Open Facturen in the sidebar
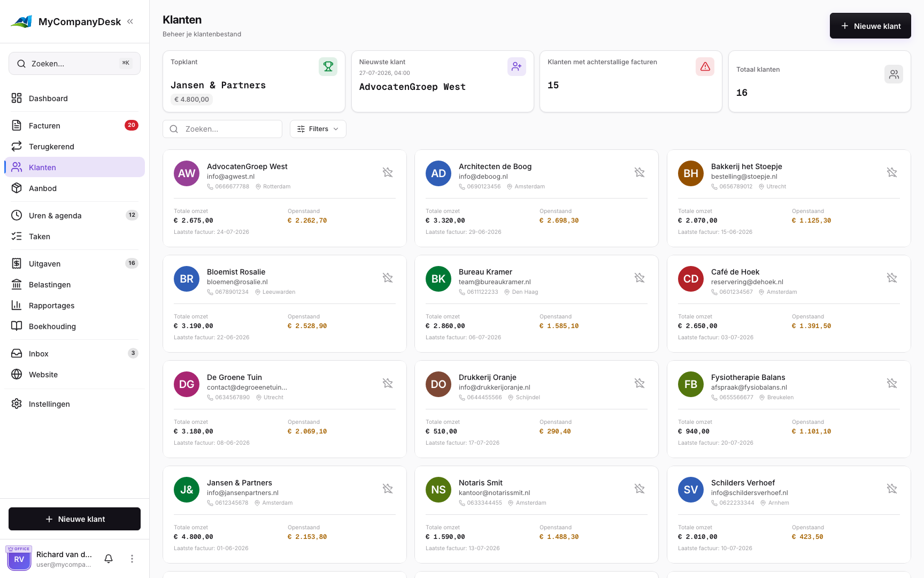The image size is (924, 578). click(74, 126)
